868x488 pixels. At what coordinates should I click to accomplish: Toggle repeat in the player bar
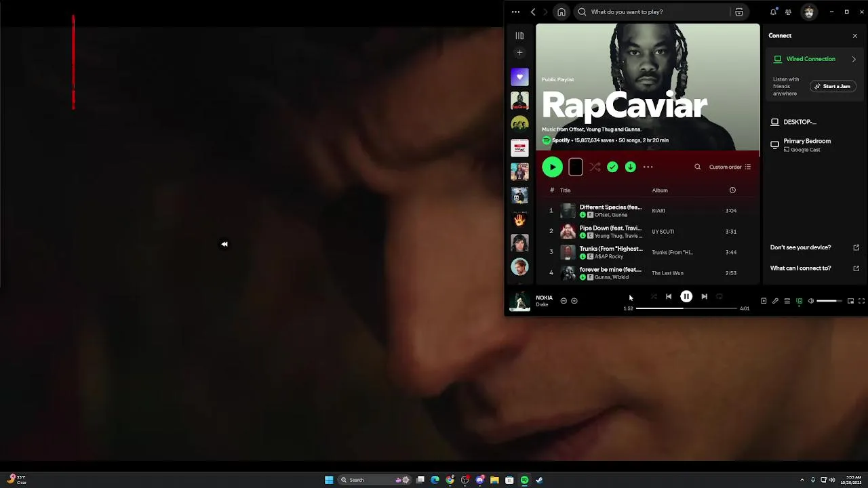pyautogui.click(x=719, y=296)
